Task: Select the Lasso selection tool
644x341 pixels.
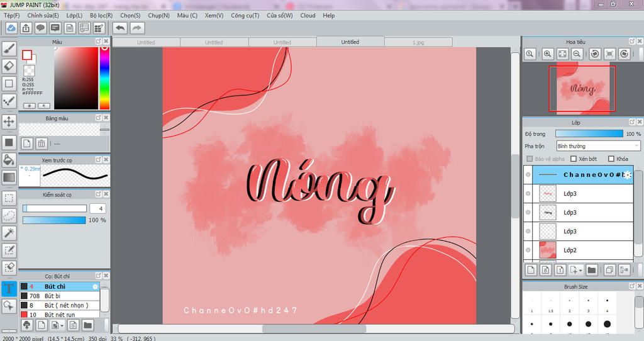Action: 9,215
